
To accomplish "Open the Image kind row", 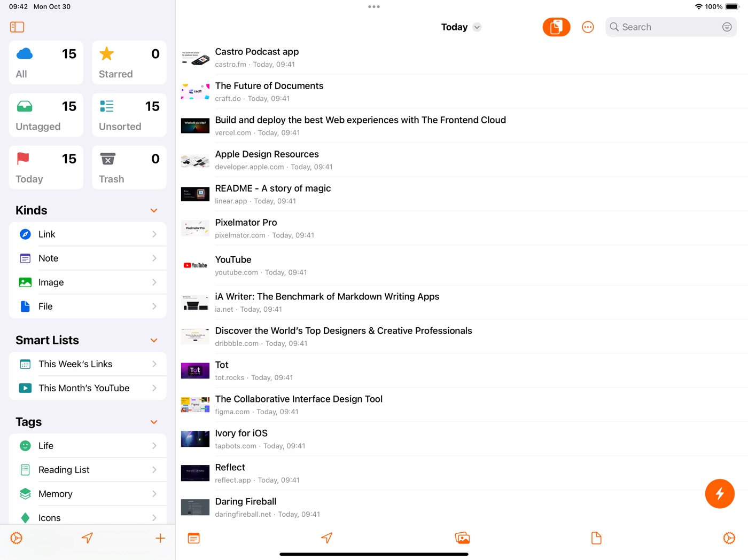I will (88, 282).
